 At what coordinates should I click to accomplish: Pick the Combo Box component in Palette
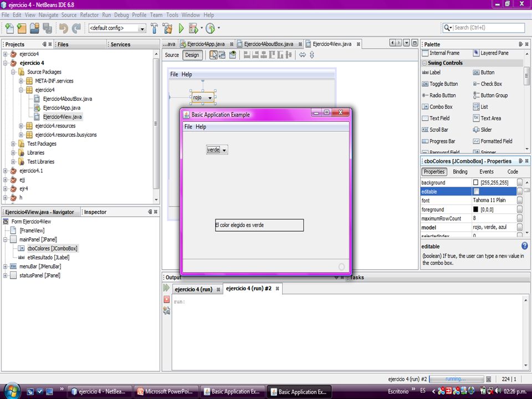tap(437, 107)
